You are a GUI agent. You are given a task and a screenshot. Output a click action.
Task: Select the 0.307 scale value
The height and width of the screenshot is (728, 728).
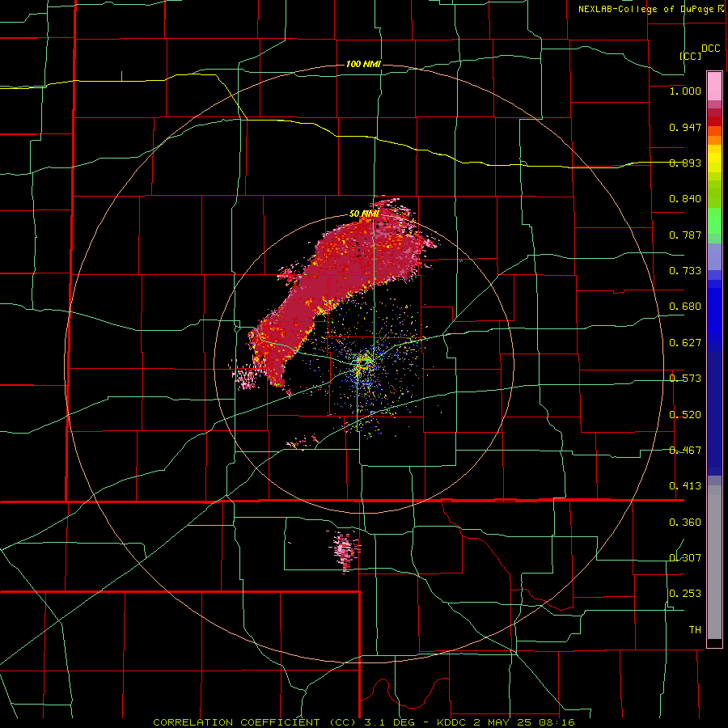point(685,558)
